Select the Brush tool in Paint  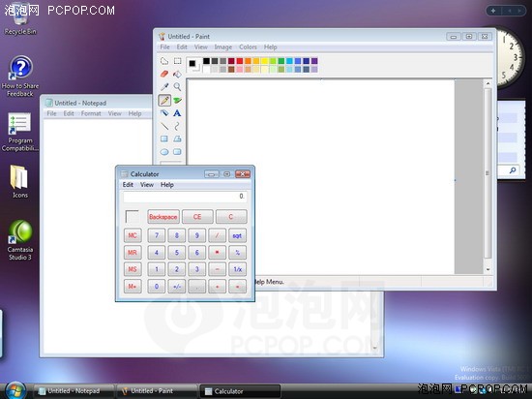[177, 100]
